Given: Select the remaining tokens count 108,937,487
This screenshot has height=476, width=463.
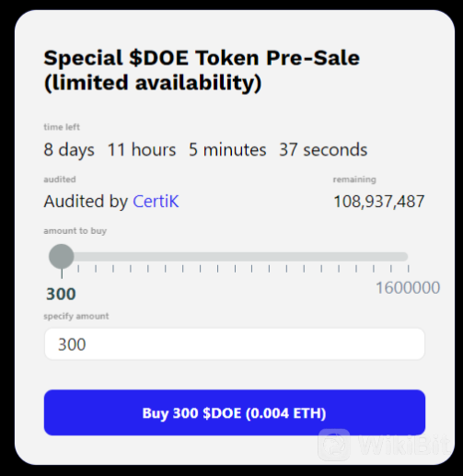Looking at the screenshot, I should 379,202.
